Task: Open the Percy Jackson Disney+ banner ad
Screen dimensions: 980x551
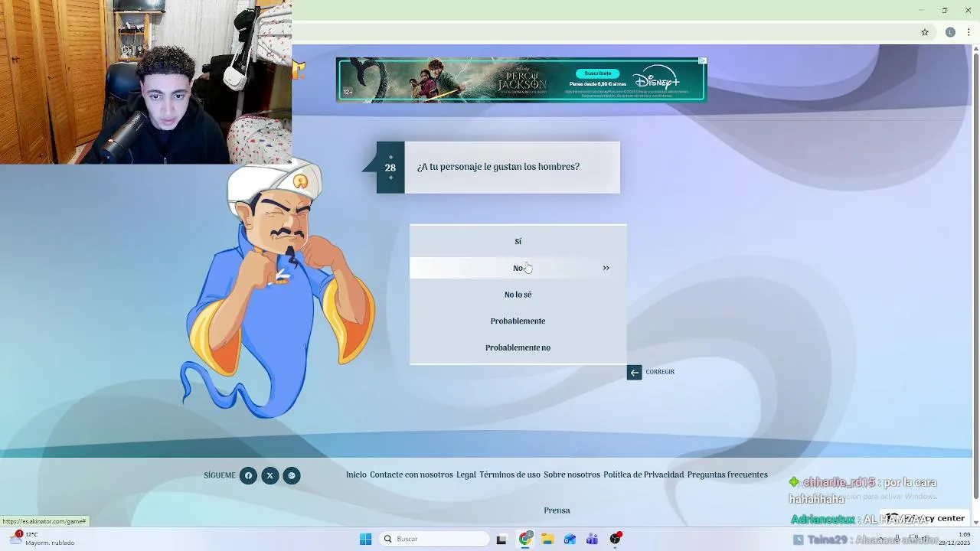Action: click(521, 80)
